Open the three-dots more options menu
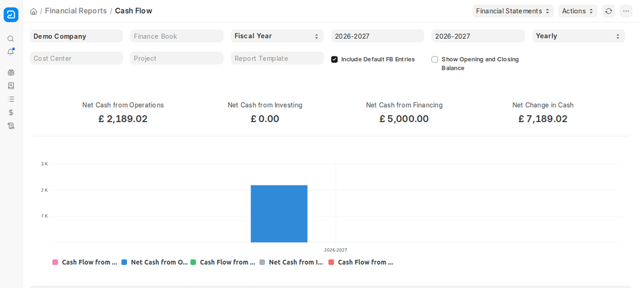 pos(626,11)
